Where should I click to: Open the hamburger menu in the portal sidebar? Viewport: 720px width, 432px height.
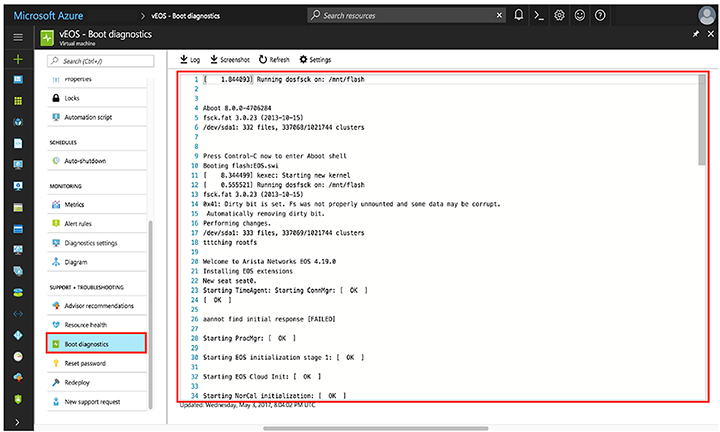(x=18, y=37)
